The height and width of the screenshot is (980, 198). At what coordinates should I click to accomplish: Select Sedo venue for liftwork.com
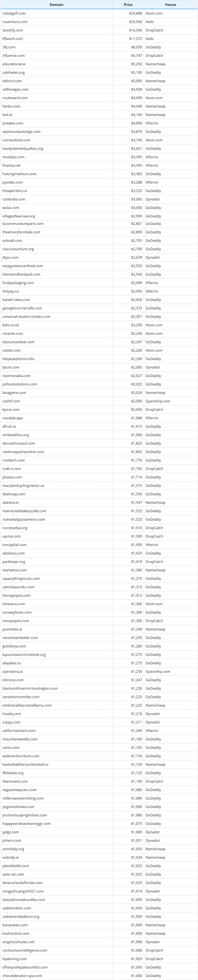(x=150, y=38)
